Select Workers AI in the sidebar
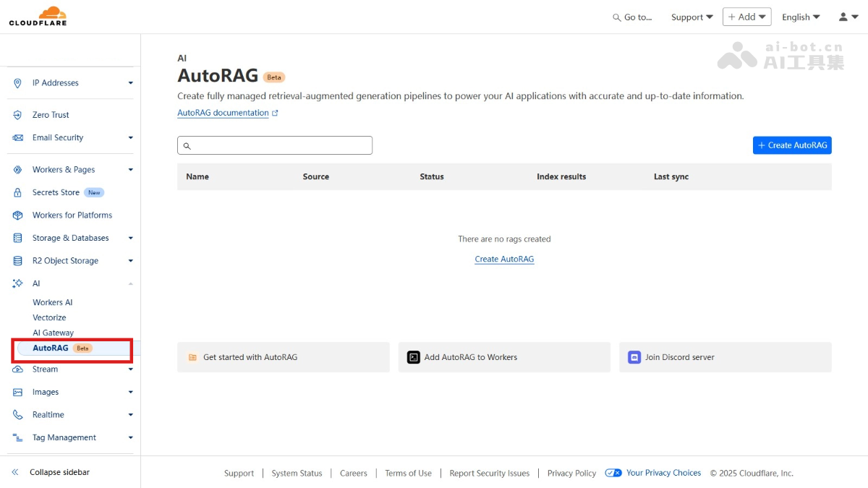This screenshot has width=868, height=488. 54,301
